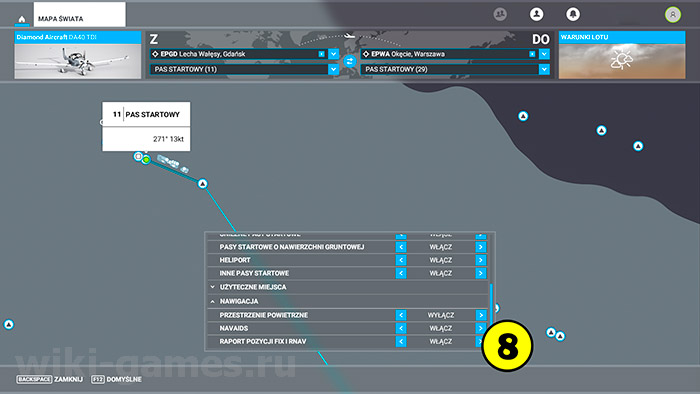Clear the EPWA arrival airport field
700x394 pixels.
532,54
